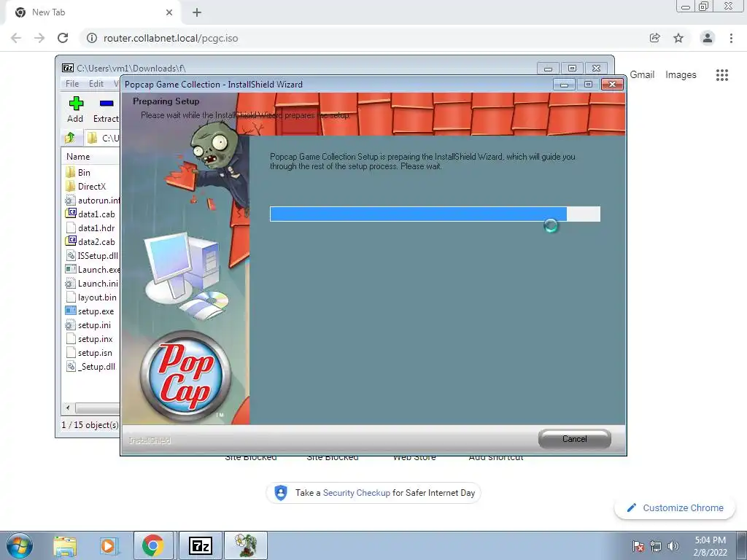Click the site information icon in the address bar
The width and height of the screenshot is (747, 560).
[x=92, y=38]
